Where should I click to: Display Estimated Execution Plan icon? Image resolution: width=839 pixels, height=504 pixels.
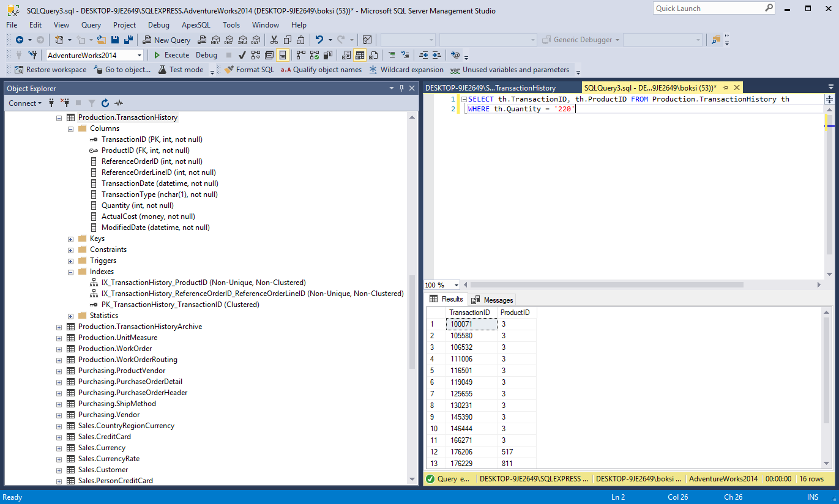256,55
